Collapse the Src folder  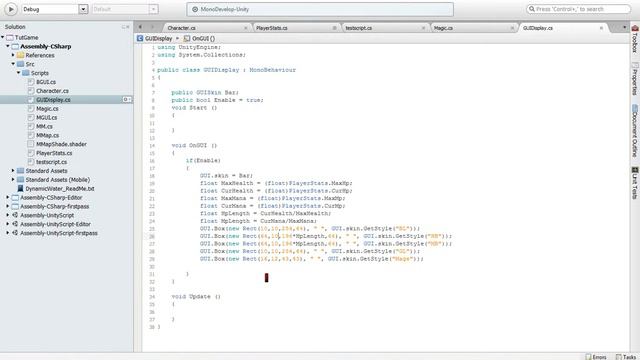point(13,64)
